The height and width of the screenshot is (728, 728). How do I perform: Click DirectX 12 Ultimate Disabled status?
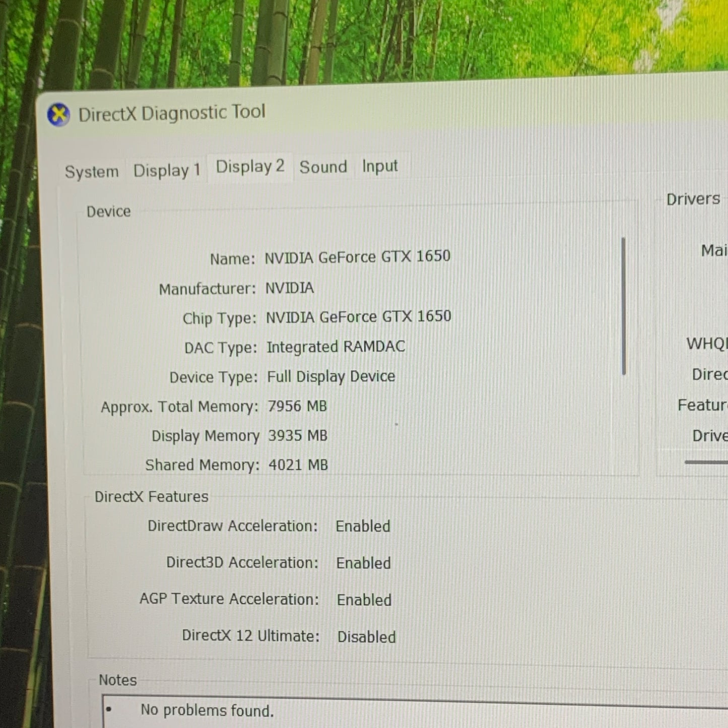pos(367,637)
